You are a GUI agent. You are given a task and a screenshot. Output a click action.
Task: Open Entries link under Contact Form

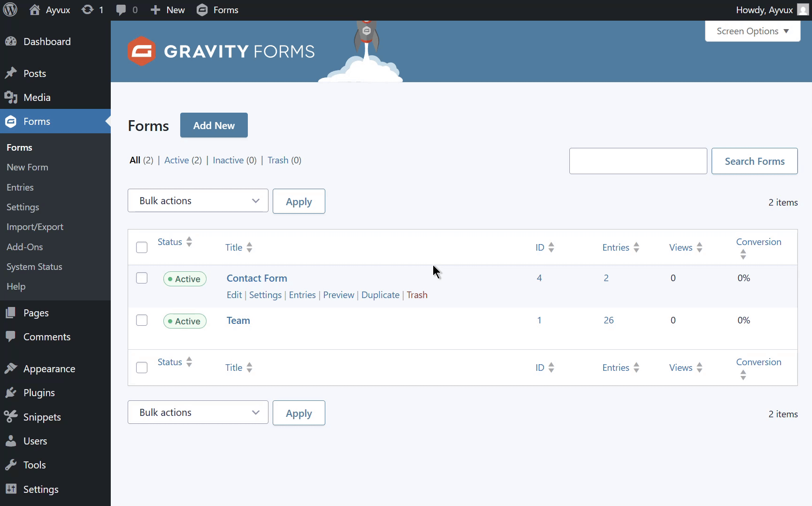pyautogui.click(x=302, y=295)
